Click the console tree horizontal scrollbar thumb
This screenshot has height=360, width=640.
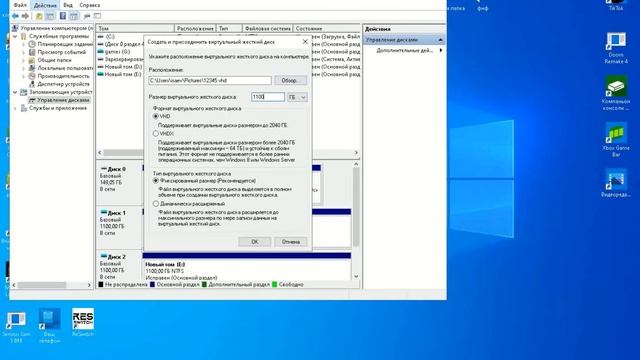[x=42, y=285]
